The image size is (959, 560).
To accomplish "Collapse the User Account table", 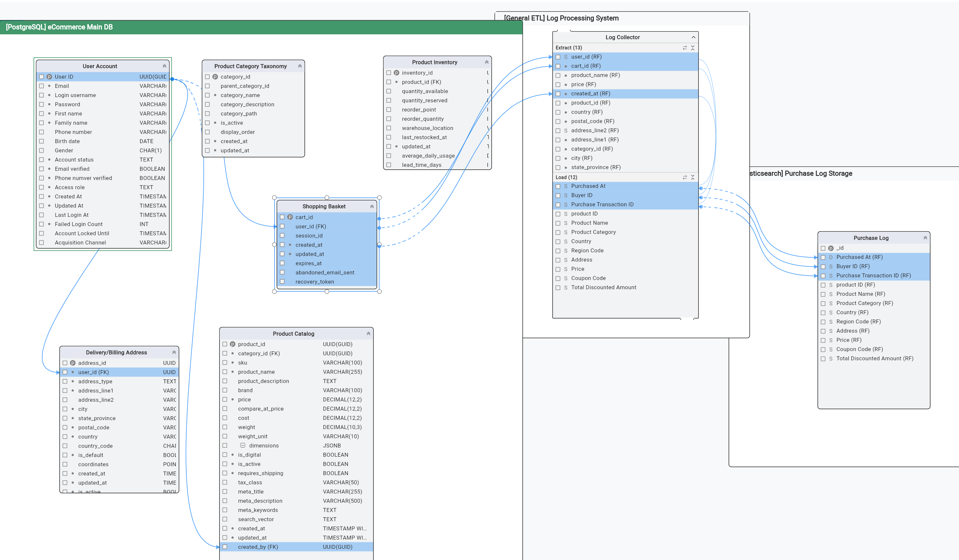I will tap(165, 65).
